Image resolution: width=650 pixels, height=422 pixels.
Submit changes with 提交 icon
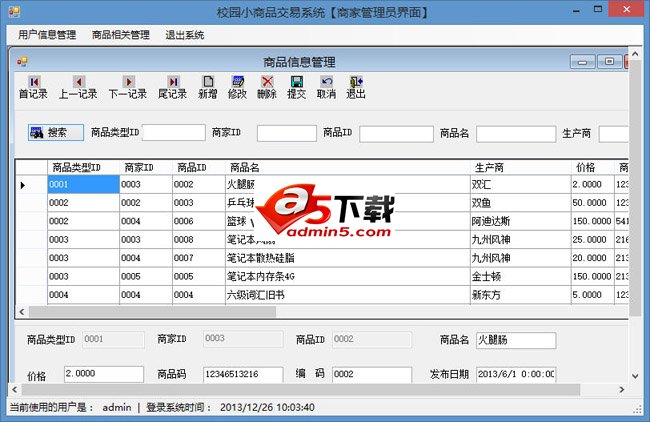pyautogui.click(x=296, y=87)
